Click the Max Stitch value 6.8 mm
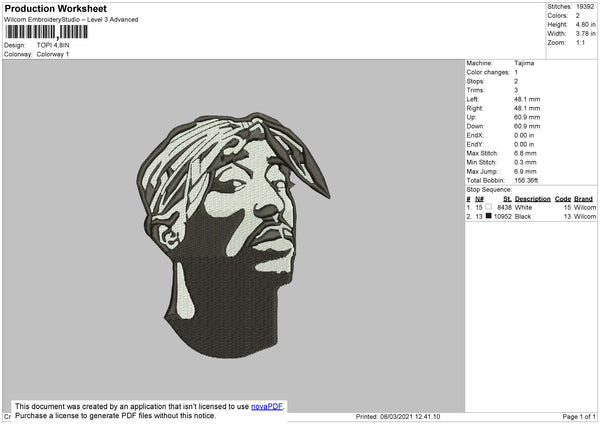600x424 pixels. tap(525, 153)
